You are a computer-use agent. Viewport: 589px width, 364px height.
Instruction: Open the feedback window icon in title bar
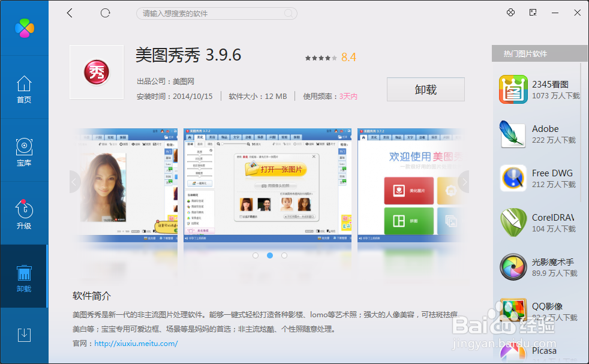click(533, 13)
